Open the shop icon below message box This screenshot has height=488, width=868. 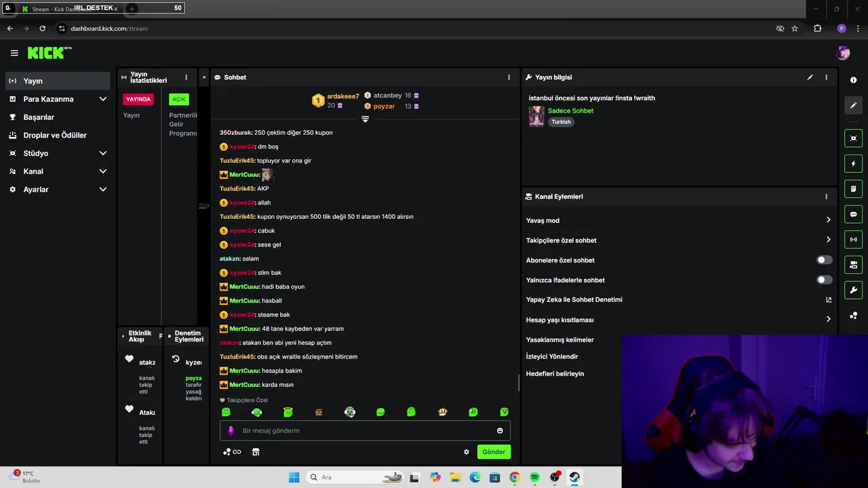(x=256, y=452)
